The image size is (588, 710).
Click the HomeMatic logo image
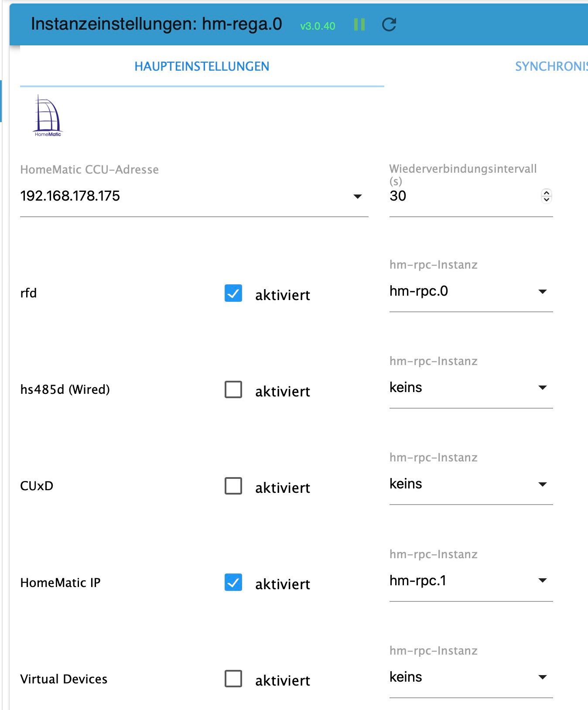pos(48,116)
